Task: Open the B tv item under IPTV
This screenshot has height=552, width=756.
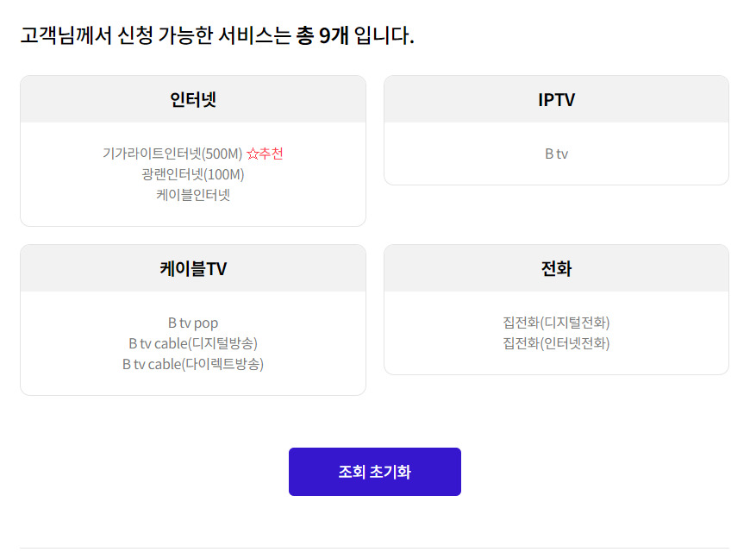Action: coord(556,154)
